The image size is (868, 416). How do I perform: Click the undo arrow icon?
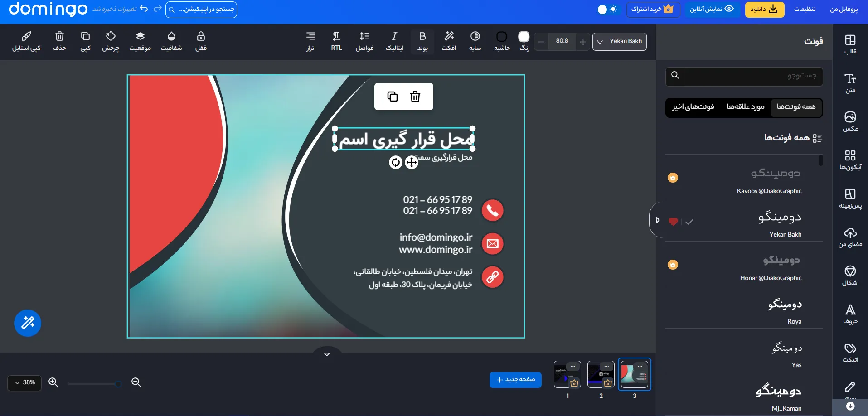(144, 9)
